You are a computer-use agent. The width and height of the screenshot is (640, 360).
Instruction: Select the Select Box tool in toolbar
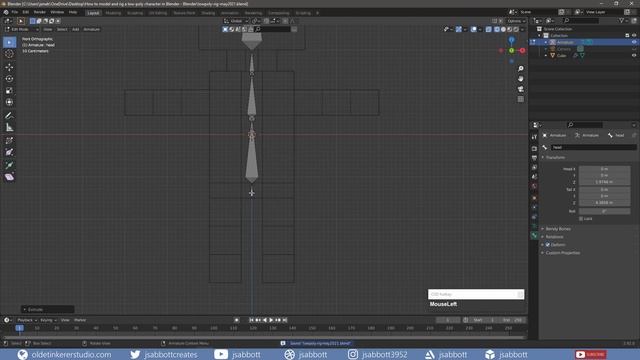[9, 42]
